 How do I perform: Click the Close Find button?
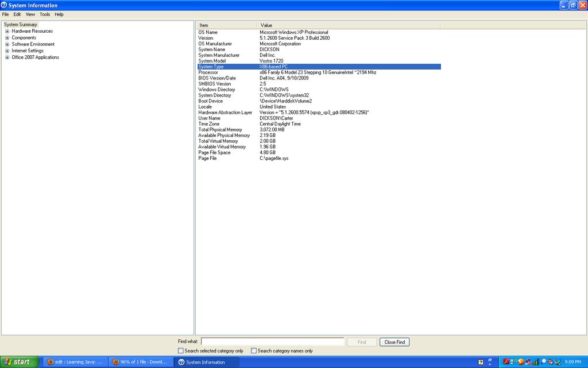tap(394, 342)
